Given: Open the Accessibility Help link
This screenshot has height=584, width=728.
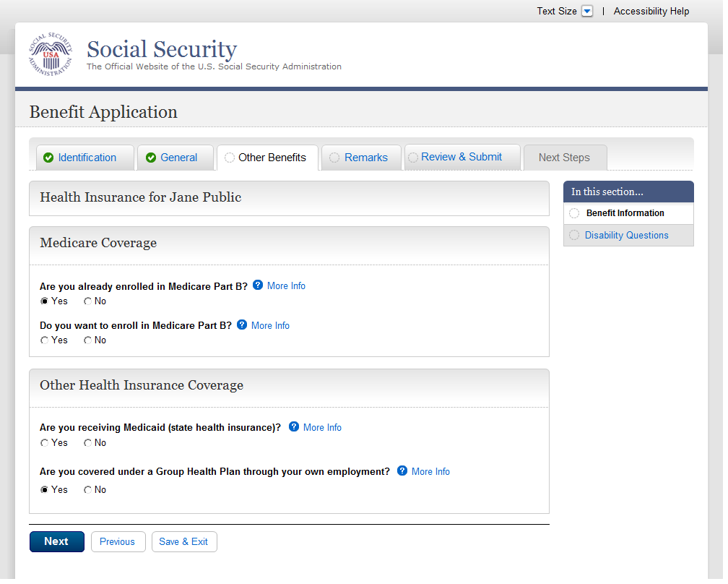Looking at the screenshot, I should 651,11.
